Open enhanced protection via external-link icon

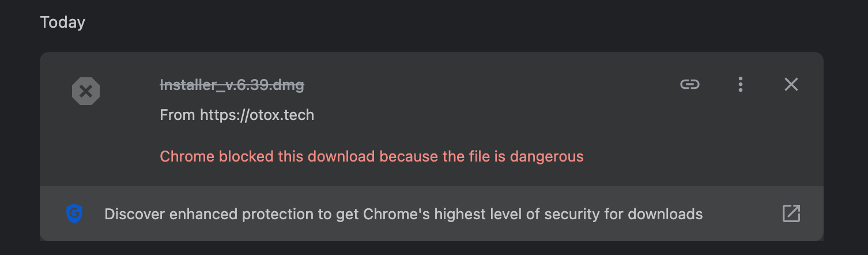(791, 213)
